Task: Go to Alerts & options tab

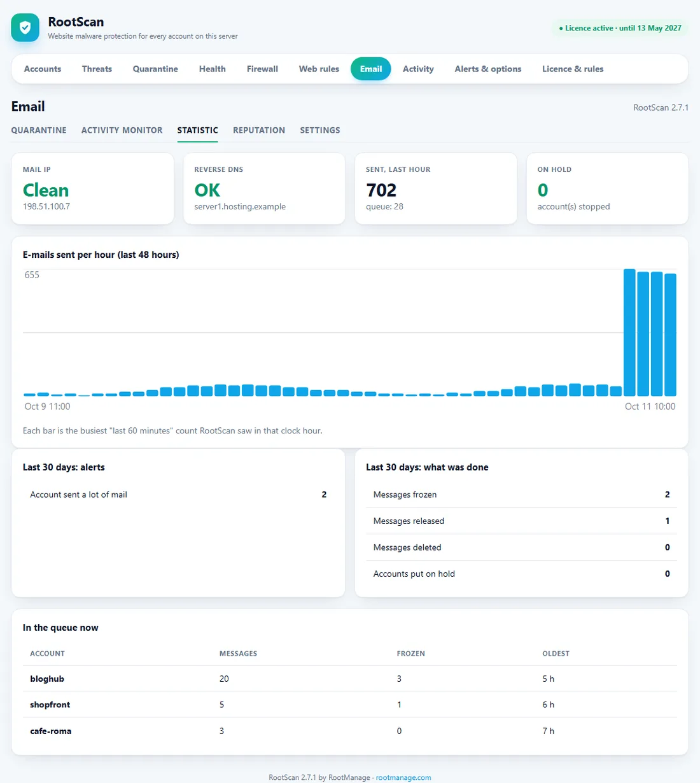Action: 488,69
